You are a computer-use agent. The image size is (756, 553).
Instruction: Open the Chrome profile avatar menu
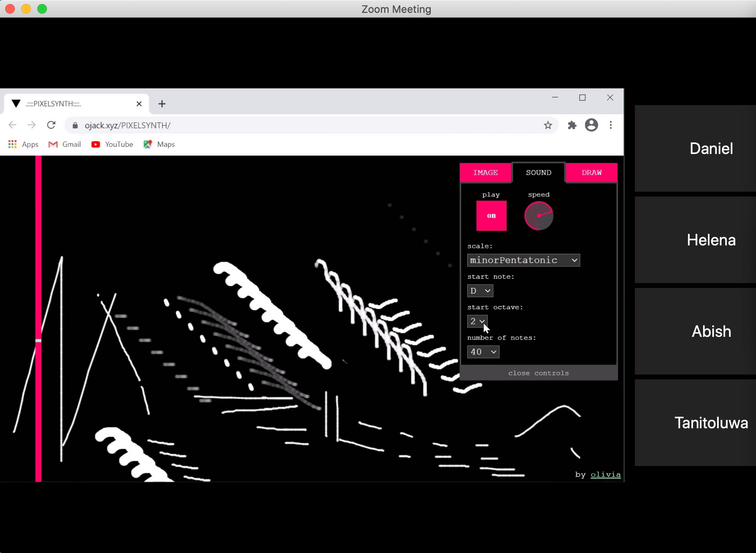[591, 125]
